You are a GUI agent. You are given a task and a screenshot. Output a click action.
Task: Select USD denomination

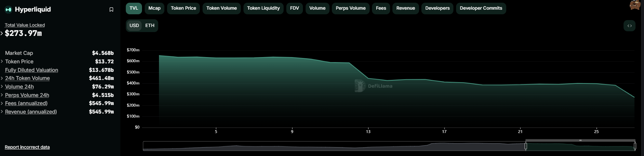pos(134,25)
